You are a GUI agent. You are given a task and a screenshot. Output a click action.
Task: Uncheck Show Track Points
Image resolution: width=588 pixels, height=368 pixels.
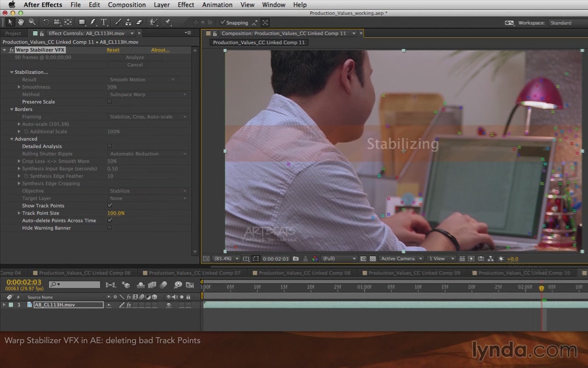pyautogui.click(x=109, y=206)
